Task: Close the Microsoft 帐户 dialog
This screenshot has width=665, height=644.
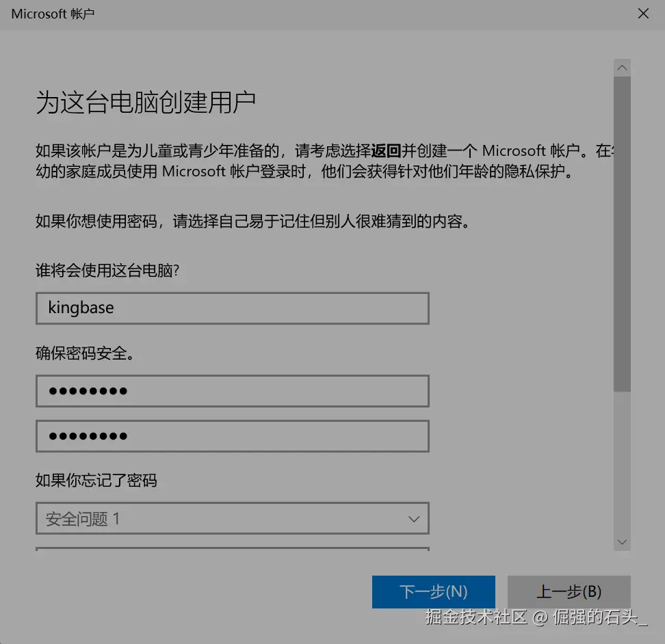Action: point(643,14)
